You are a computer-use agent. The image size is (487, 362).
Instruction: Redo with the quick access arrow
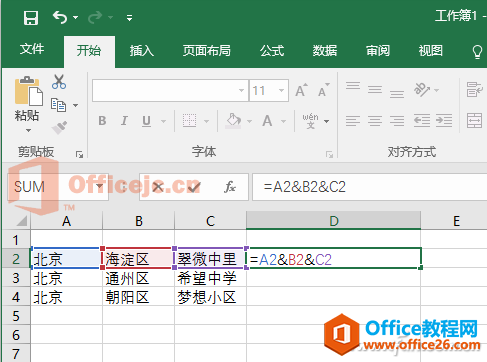coord(95,17)
